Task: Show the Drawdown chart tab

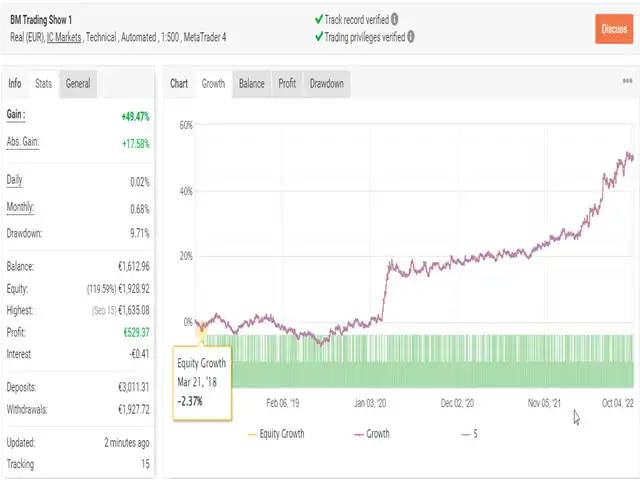Action: tap(326, 84)
